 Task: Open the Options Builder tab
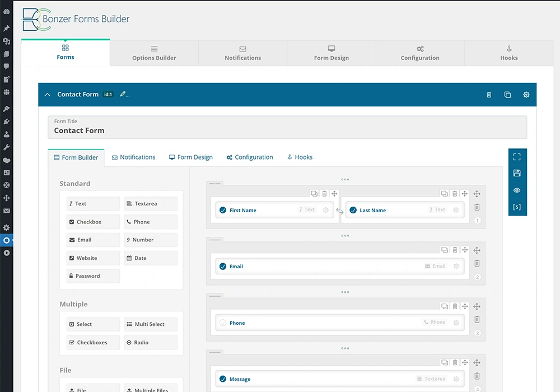pos(153,53)
